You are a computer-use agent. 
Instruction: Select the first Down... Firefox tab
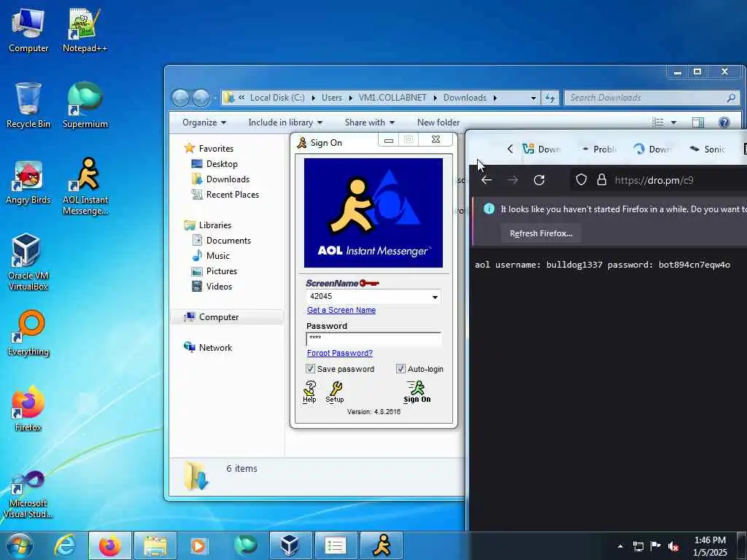[x=541, y=149]
